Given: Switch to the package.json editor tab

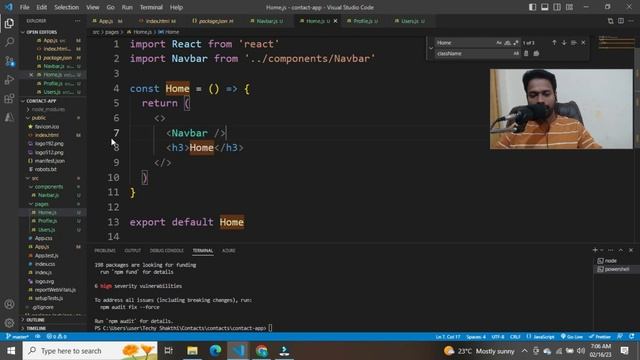Looking at the screenshot, I should pos(212,21).
